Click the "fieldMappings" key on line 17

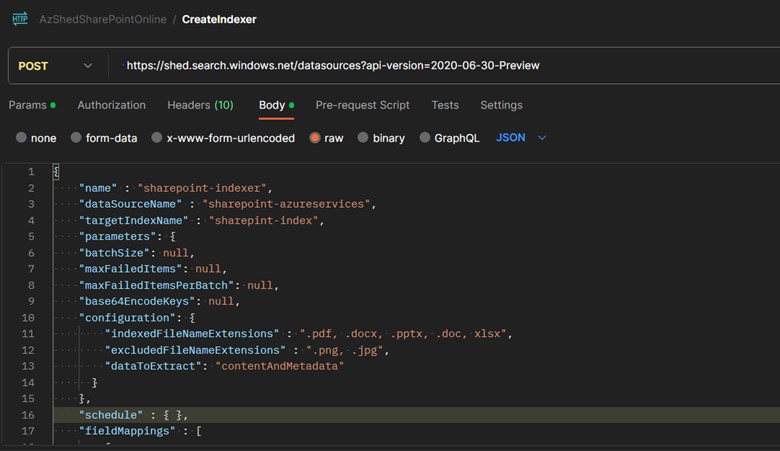click(x=127, y=431)
